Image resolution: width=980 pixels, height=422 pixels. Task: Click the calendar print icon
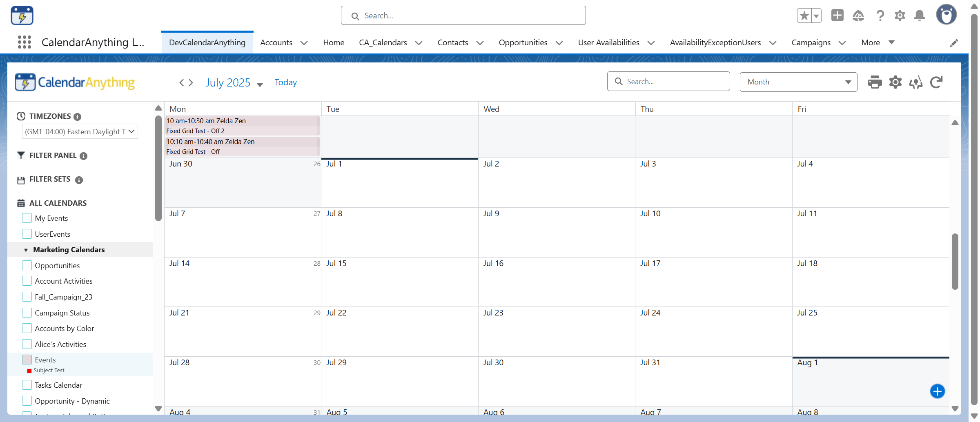875,82
